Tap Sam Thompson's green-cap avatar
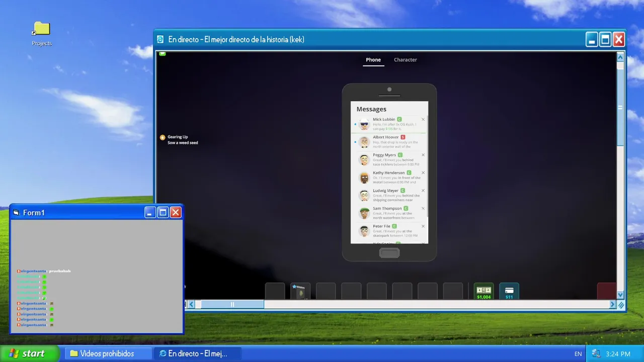 coord(364,213)
